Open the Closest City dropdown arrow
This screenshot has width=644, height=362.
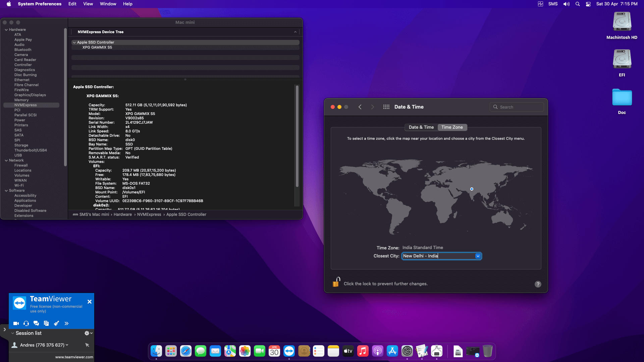pos(478,256)
